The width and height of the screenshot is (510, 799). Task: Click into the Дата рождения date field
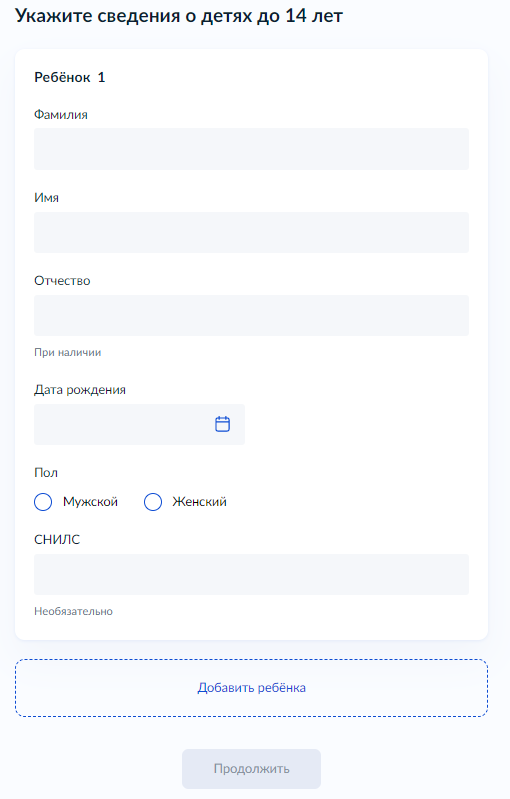(139, 424)
